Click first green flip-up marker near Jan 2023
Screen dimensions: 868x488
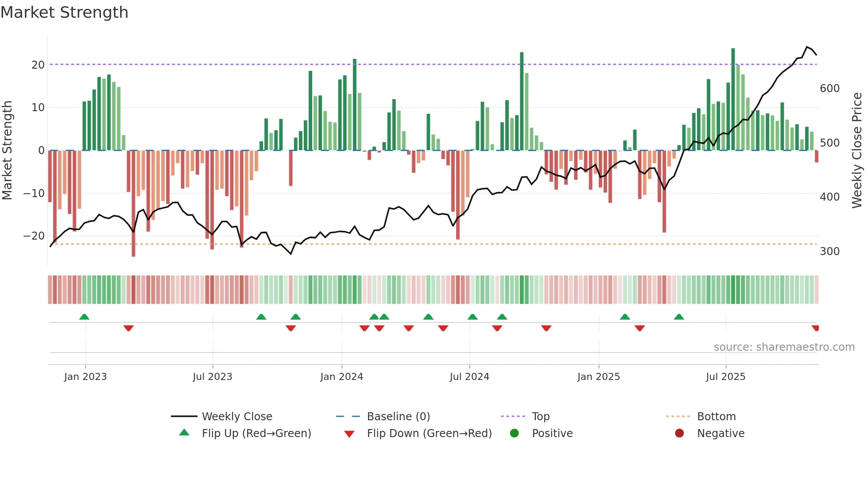coord(84,317)
